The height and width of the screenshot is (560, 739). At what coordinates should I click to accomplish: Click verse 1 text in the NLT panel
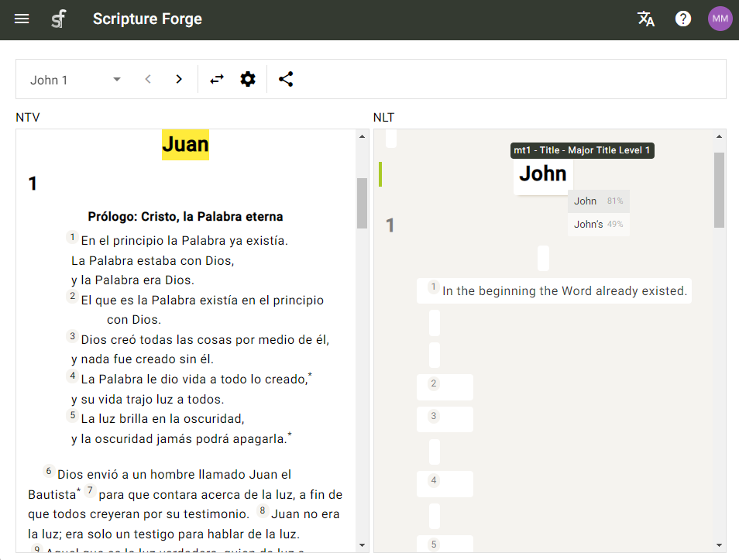[x=554, y=290]
